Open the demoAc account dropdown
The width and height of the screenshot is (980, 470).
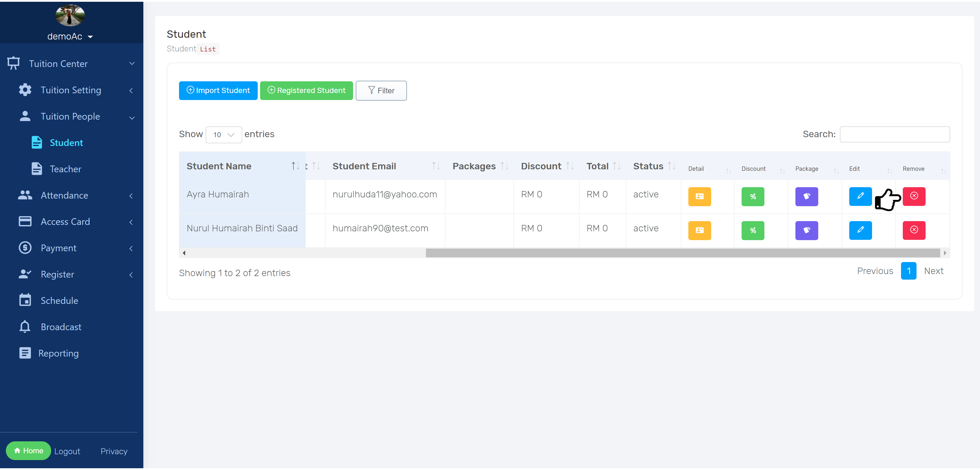(x=70, y=37)
